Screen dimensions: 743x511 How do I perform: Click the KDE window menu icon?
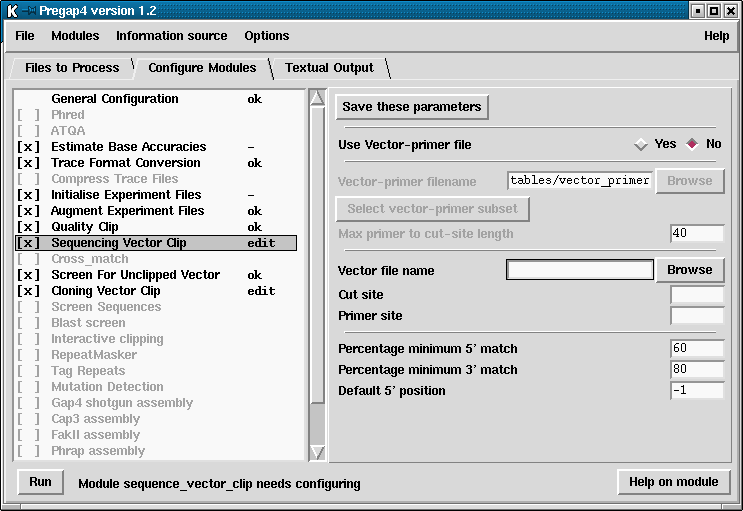12,11
